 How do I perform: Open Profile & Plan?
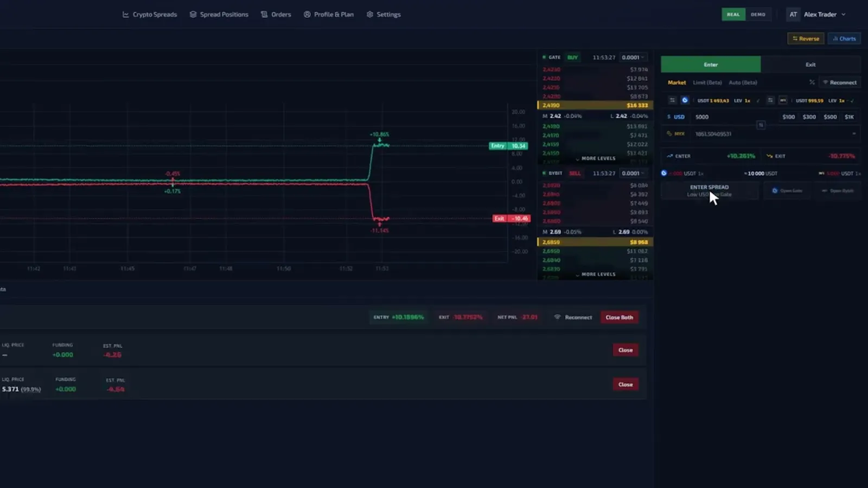pyautogui.click(x=329, y=15)
